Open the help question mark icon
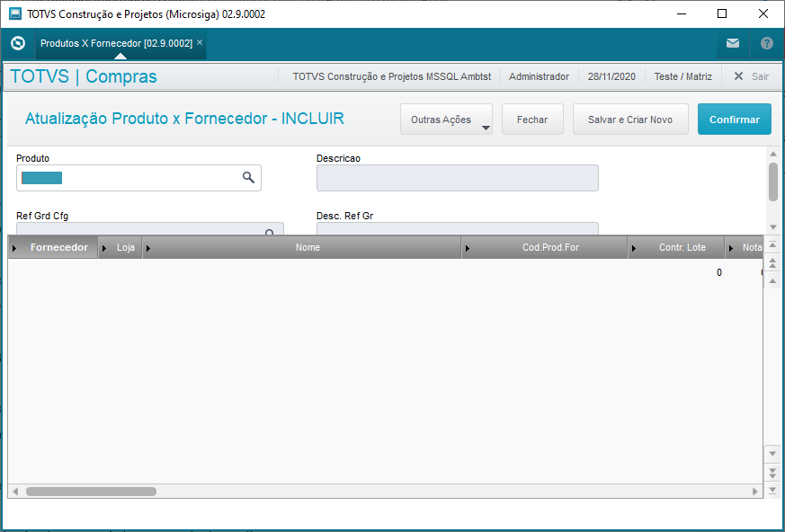 [x=766, y=43]
